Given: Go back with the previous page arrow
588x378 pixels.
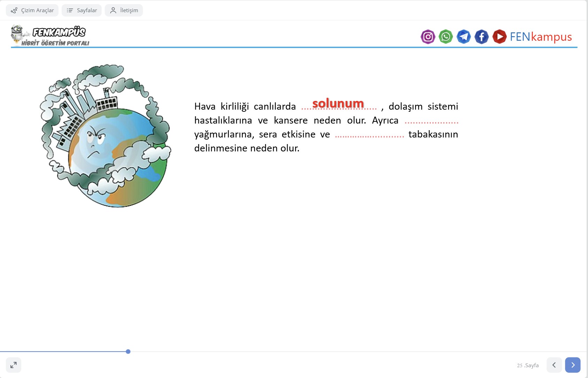Looking at the screenshot, I should 554,365.
